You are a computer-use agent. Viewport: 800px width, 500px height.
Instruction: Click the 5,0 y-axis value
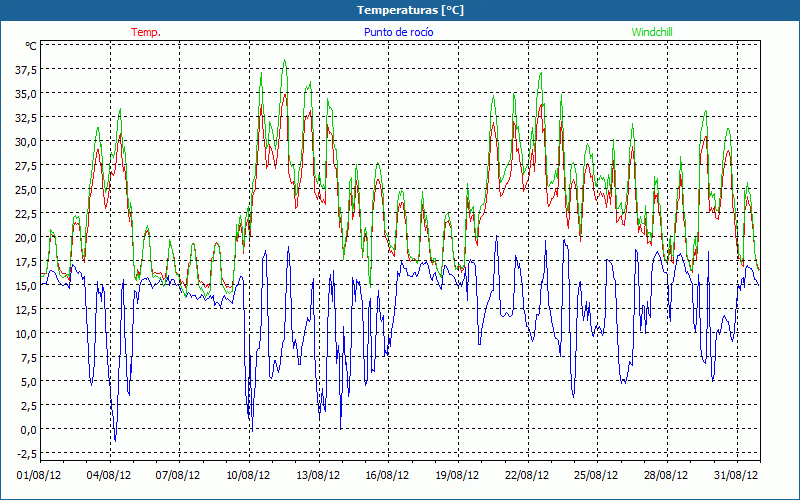(x=28, y=382)
